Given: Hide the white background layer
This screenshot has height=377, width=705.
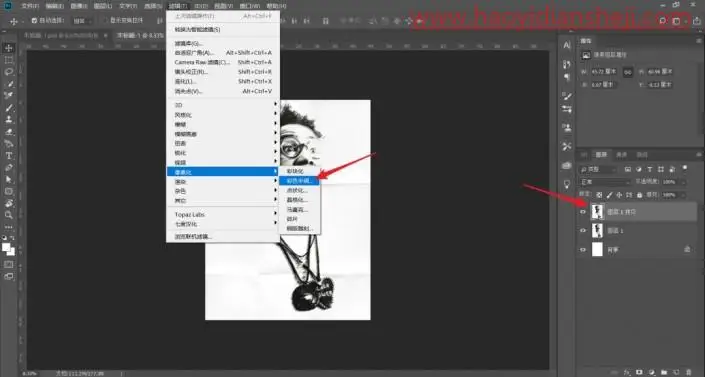Looking at the screenshot, I should [x=583, y=250].
